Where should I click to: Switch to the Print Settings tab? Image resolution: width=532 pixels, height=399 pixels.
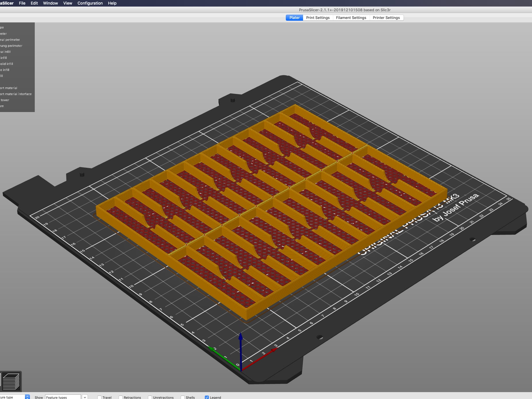pyautogui.click(x=318, y=18)
